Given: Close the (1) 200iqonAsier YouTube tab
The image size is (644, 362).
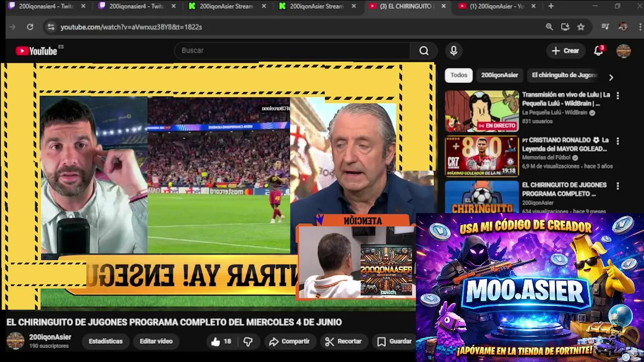Looking at the screenshot, I should tap(533, 6).
